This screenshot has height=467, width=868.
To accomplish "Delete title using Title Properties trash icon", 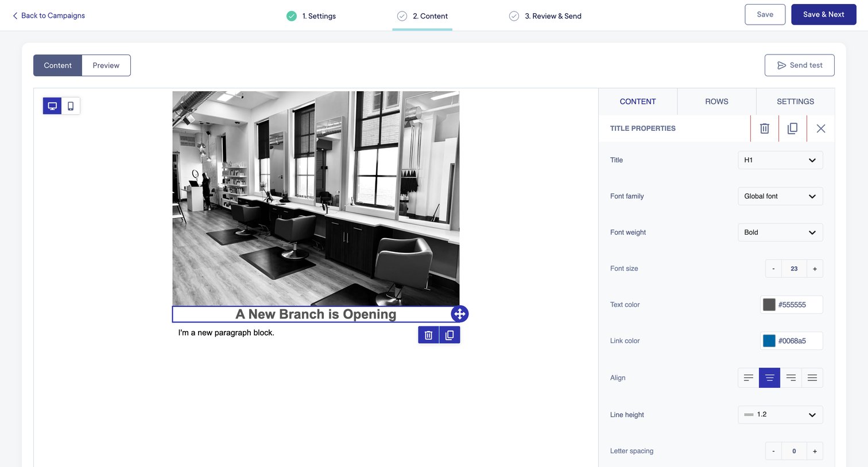I will pos(765,129).
